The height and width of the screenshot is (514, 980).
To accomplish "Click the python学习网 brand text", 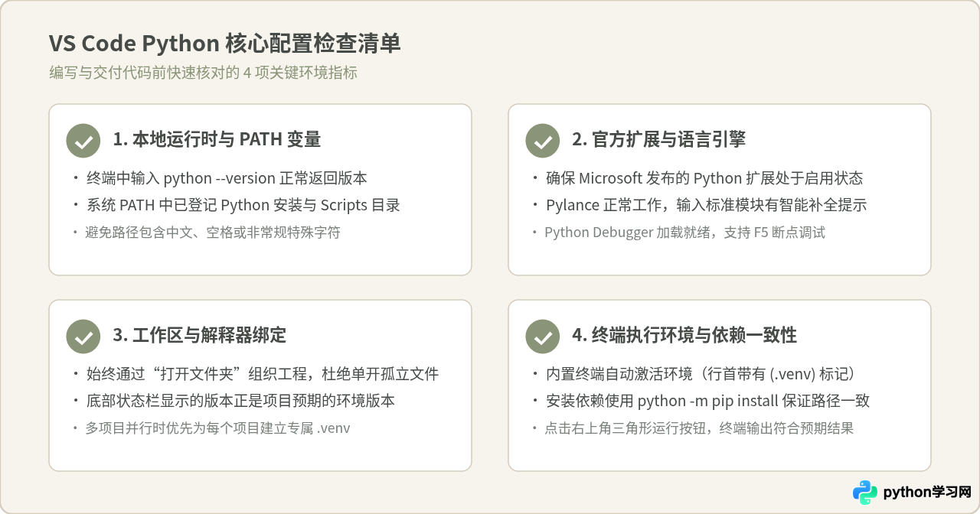I will 927,493.
